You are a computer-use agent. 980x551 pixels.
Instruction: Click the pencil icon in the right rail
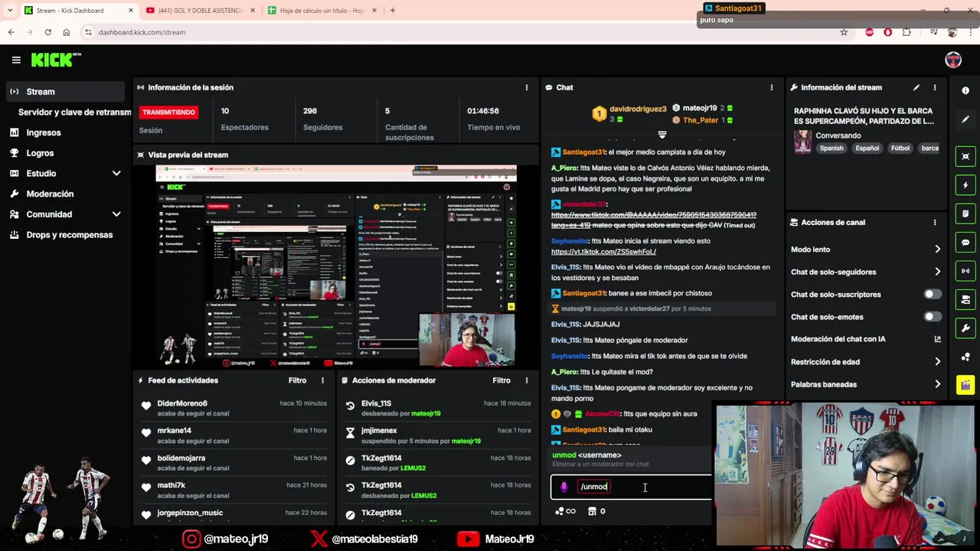click(x=965, y=119)
